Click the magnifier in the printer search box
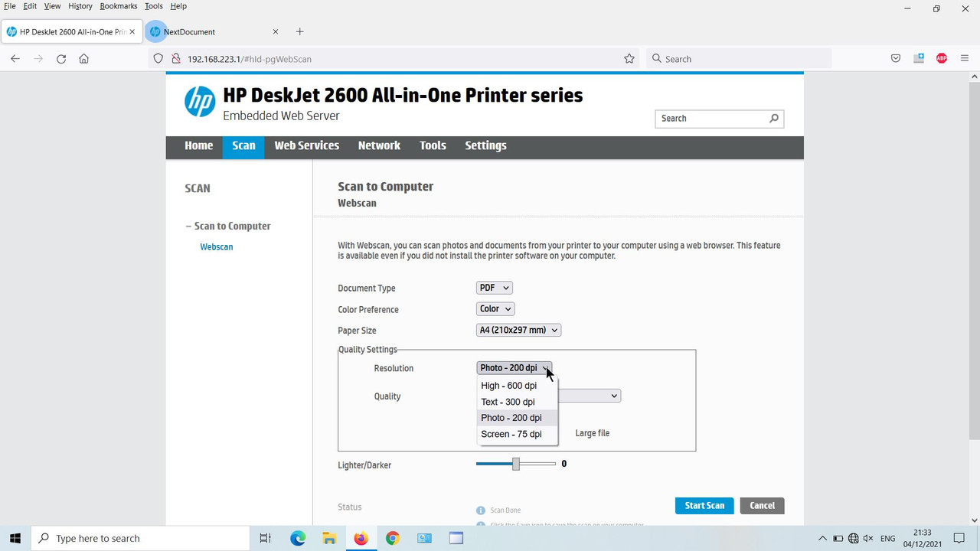The image size is (980, 551). (774, 118)
